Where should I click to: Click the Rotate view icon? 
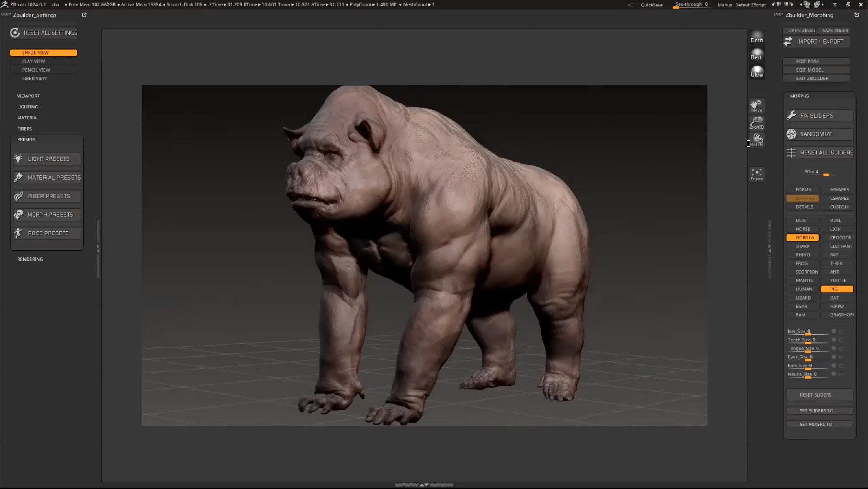click(756, 140)
